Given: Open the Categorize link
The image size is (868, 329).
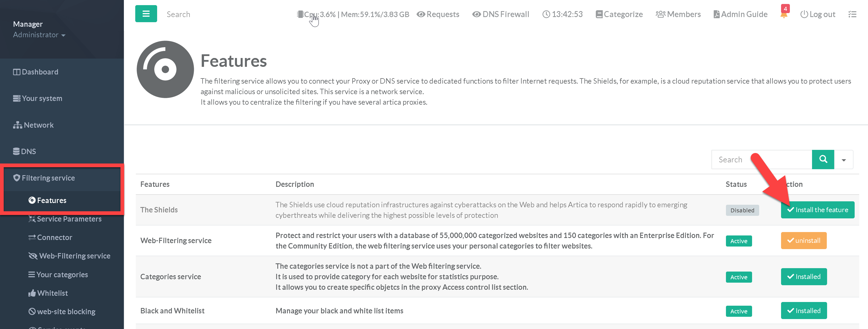Looking at the screenshot, I should 619,14.
